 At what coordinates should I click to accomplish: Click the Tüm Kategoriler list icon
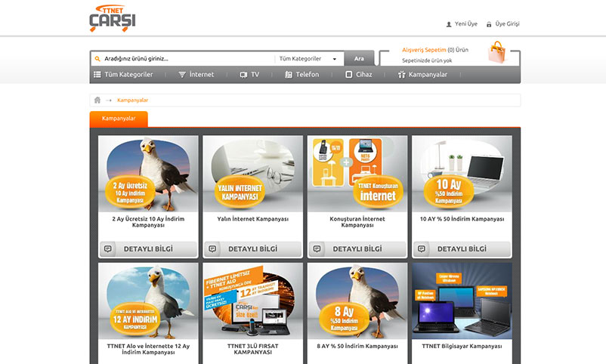(97, 75)
